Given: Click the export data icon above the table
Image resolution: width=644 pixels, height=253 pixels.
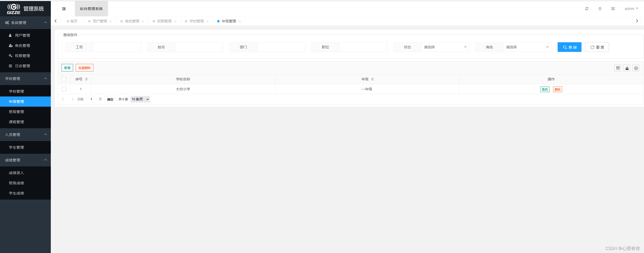Looking at the screenshot, I should (627, 68).
